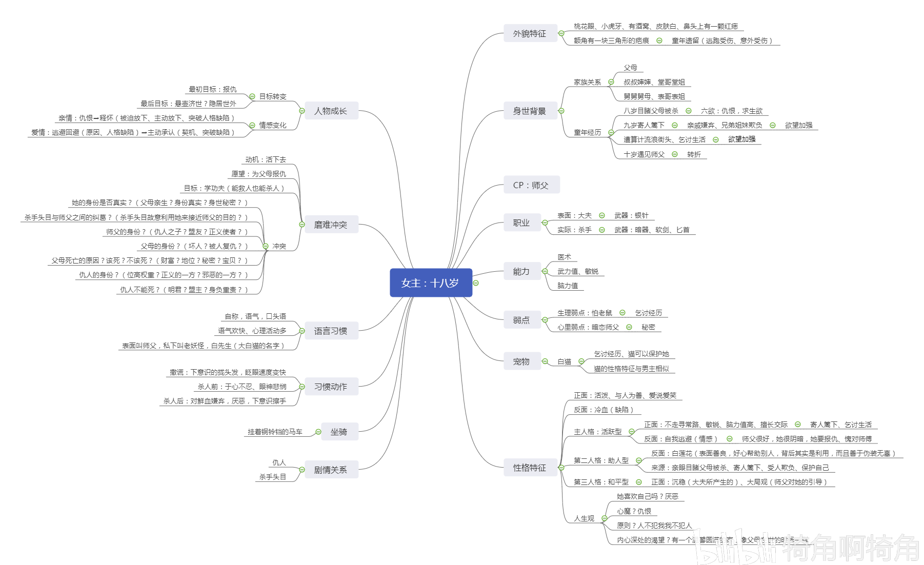The width and height of the screenshot is (924, 565).
Task: Select the 宠物 branch node
Action: [x=522, y=361]
